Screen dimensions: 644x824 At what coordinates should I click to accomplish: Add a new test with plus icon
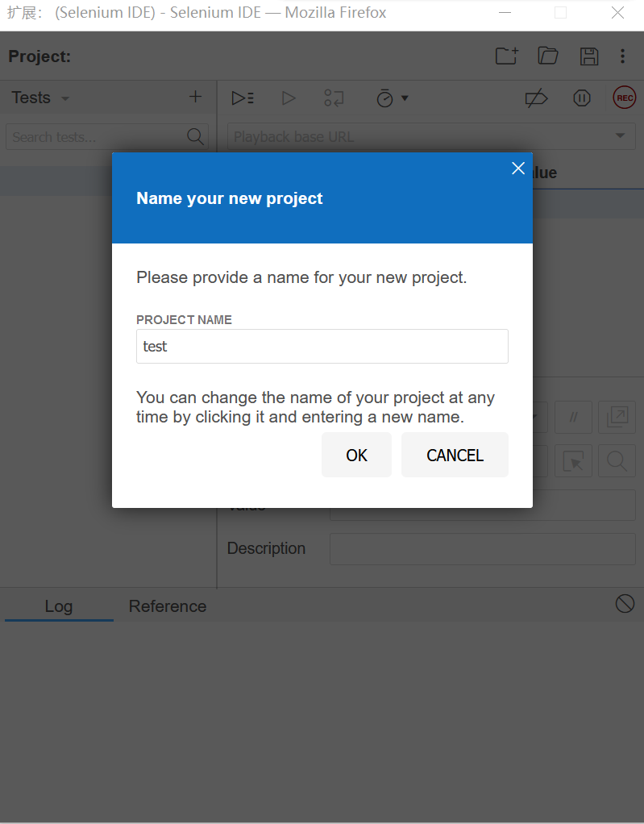pyautogui.click(x=195, y=97)
